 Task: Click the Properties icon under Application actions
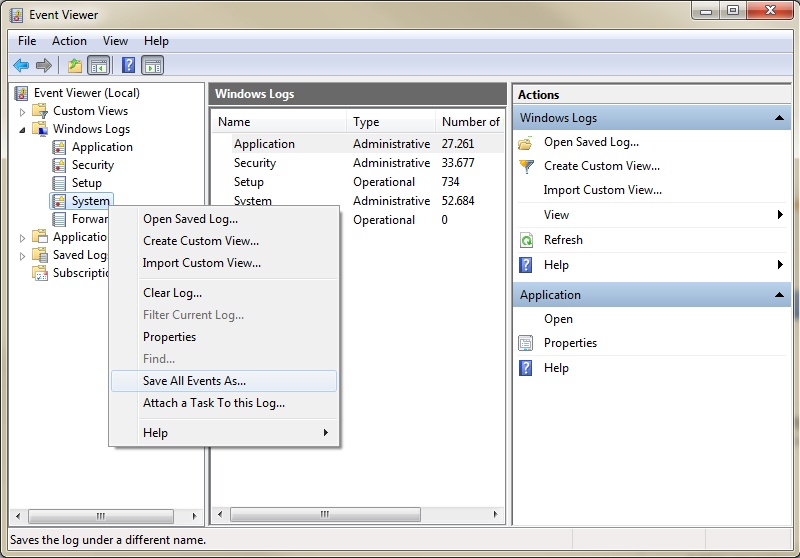tap(526, 343)
